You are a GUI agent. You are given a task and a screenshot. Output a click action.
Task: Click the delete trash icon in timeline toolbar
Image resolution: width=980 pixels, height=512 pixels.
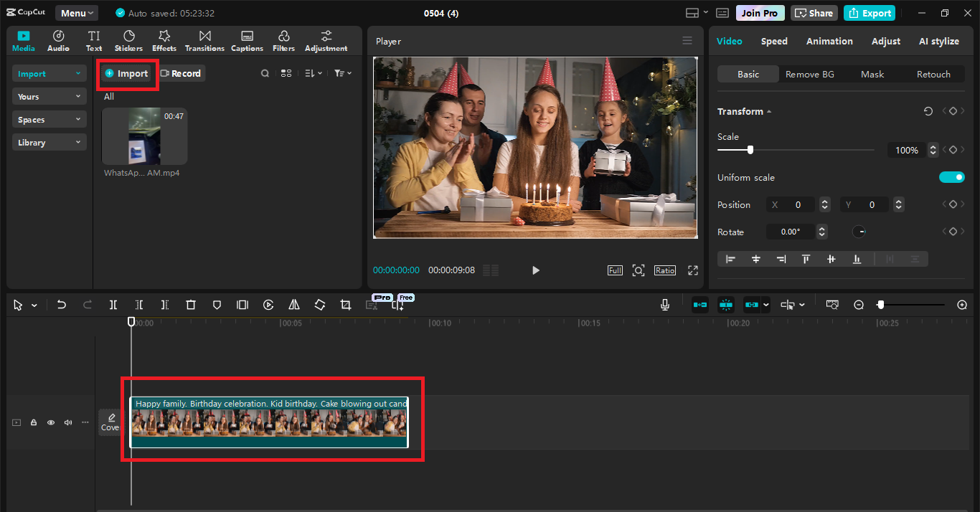tap(191, 305)
